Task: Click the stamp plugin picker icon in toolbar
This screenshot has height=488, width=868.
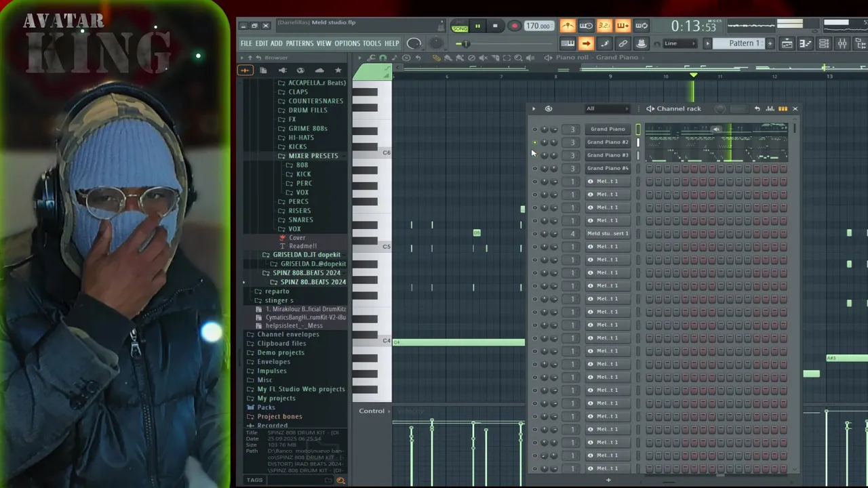Action: [641, 43]
